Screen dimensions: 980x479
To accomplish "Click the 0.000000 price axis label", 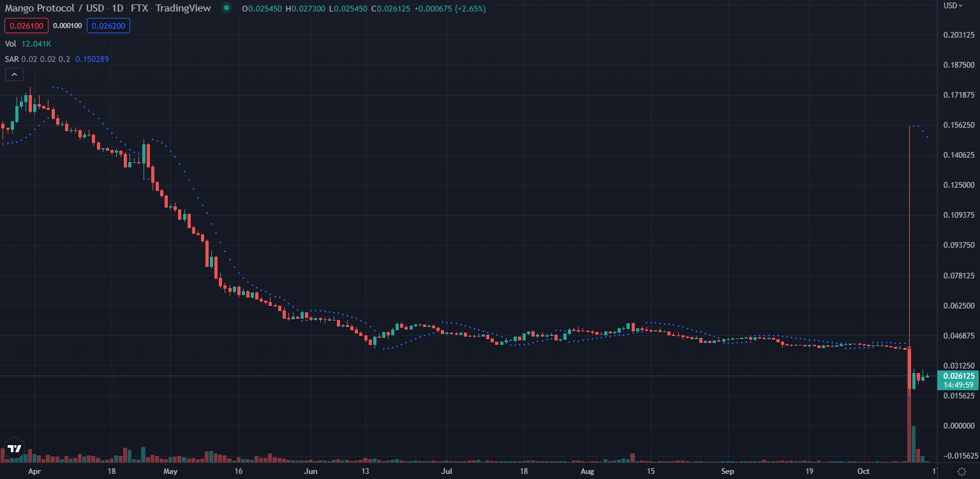I will pos(959,425).
